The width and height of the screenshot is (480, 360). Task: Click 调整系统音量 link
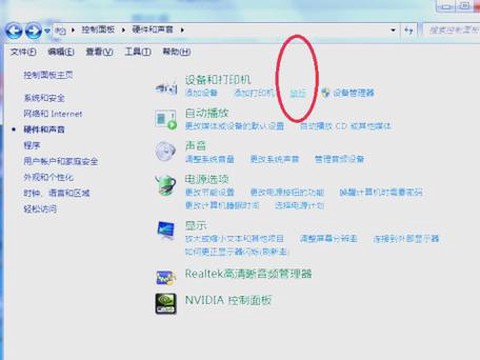pyautogui.click(x=210, y=159)
